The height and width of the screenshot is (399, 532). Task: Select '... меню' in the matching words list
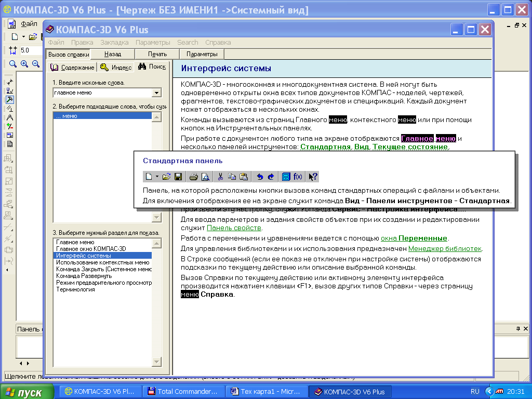(x=102, y=116)
